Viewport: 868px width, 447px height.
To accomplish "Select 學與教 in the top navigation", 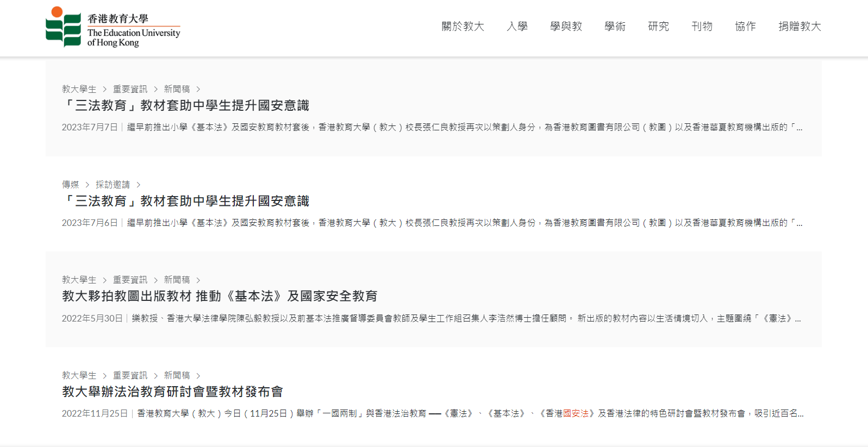I will pos(566,26).
